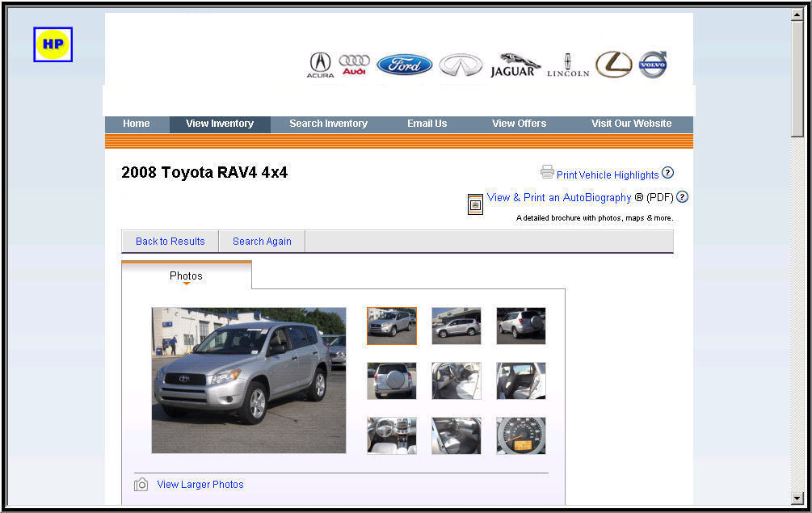The height and width of the screenshot is (513, 812).
Task: Go to Home in navigation bar
Action: (x=137, y=124)
